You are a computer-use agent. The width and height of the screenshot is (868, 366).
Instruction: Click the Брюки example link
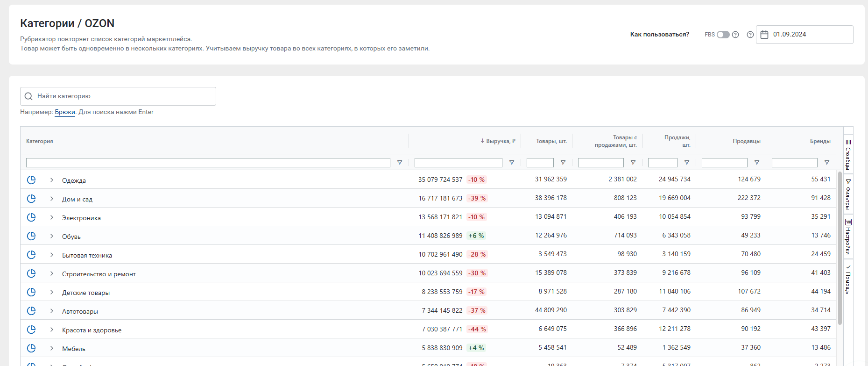[65, 112]
